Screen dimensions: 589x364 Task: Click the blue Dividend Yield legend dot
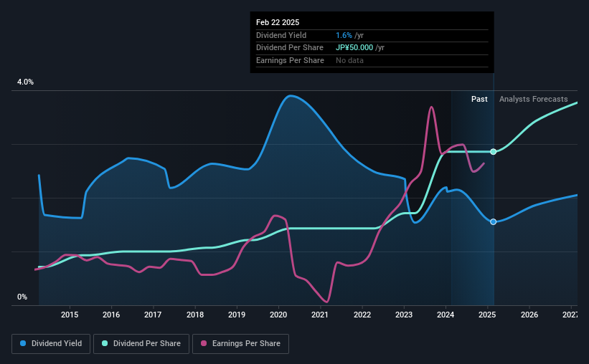point(23,343)
